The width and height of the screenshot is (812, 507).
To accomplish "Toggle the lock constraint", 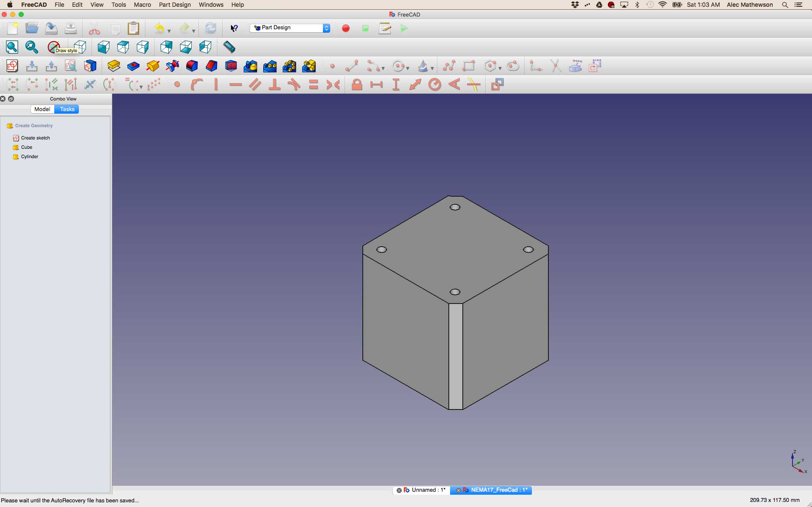I will click(357, 84).
